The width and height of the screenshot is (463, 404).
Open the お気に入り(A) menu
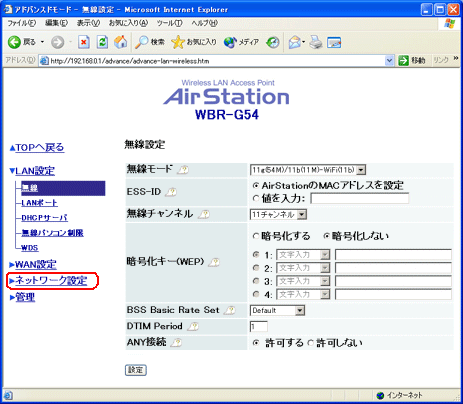(128, 23)
